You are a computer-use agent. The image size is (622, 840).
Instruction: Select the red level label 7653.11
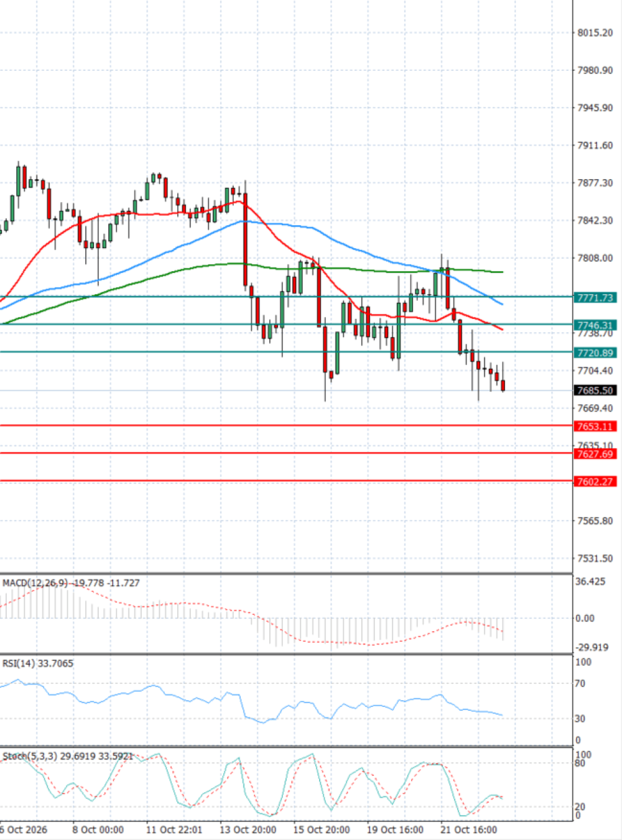pyautogui.click(x=595, y=427)
